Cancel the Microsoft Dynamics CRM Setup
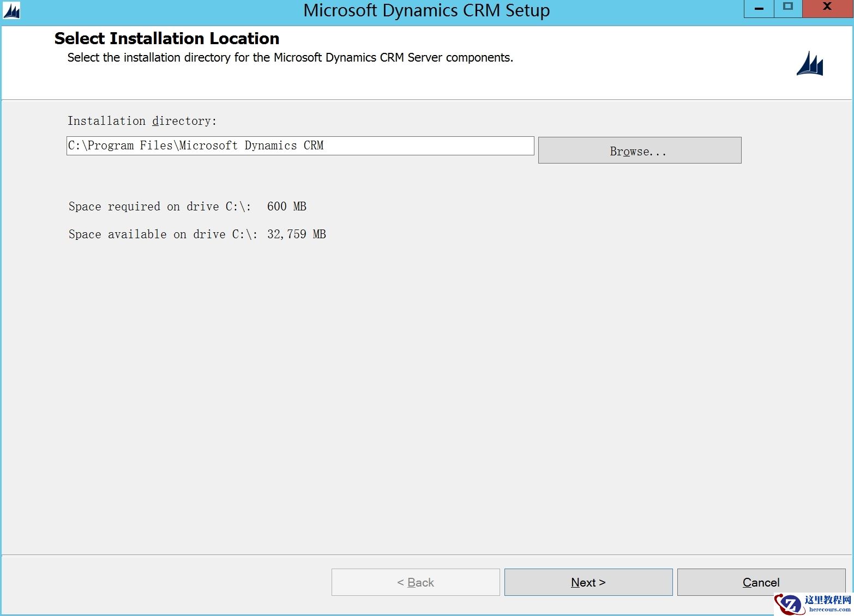854x616 pixels. (x=761, y=582)
